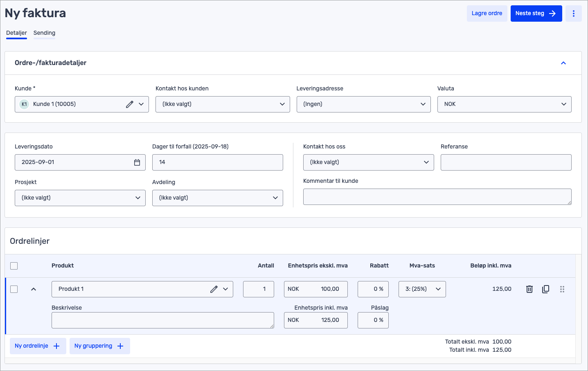588x371 pixels.
Task: Open the Leveringsadresse dropdown
Action: [x=363, y=104]
